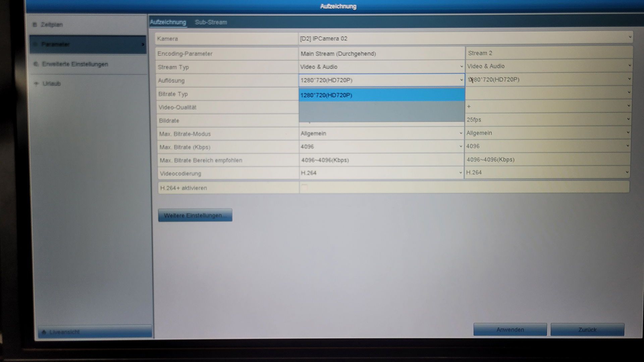Open Zeitplan in the sidebar menu
This screenshot has width=644, height=362.
point(52,25)
